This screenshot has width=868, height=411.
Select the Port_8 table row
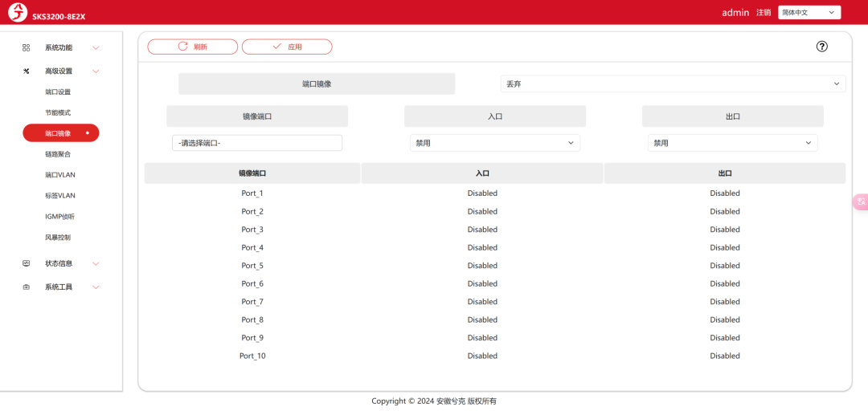click(495, 319)
